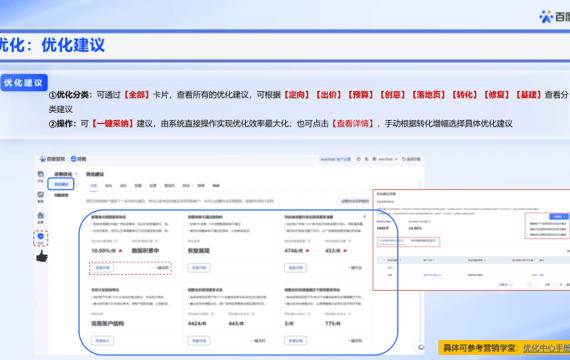Collapse the 诊断优化 side menu chevron
The width and height of the screenshot is (570, 360).
pyautogui.click(x=76, y=174)
